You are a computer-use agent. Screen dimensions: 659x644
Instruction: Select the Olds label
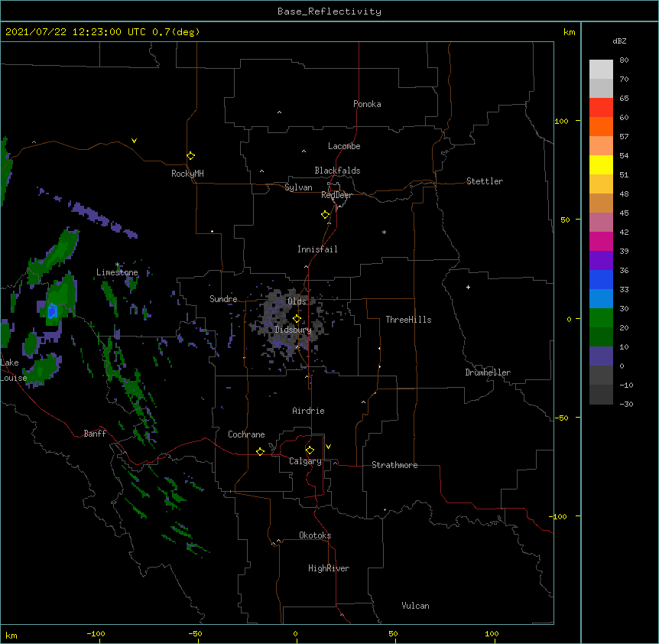(297, 301)
